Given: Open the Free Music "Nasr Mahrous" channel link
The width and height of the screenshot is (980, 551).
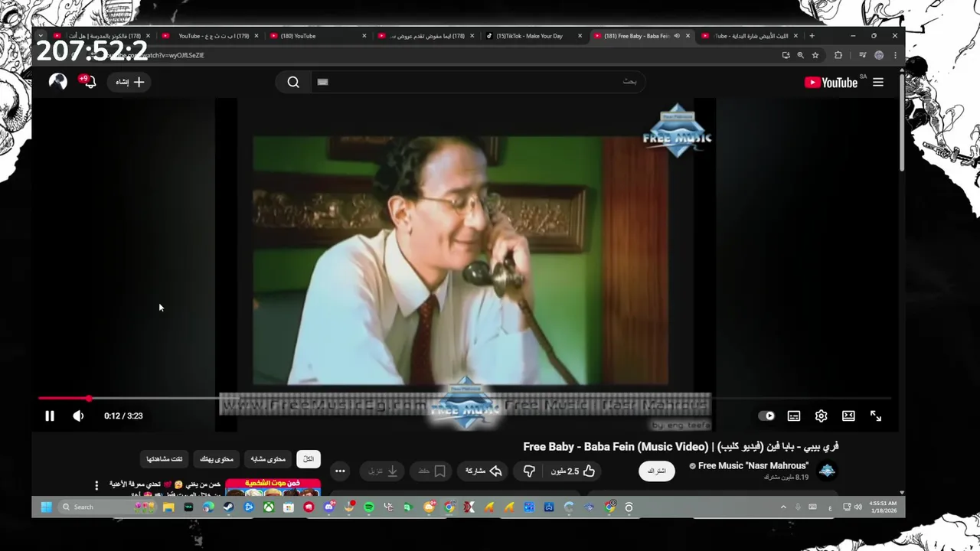Looking at the screenshot, I should (753, 466).
